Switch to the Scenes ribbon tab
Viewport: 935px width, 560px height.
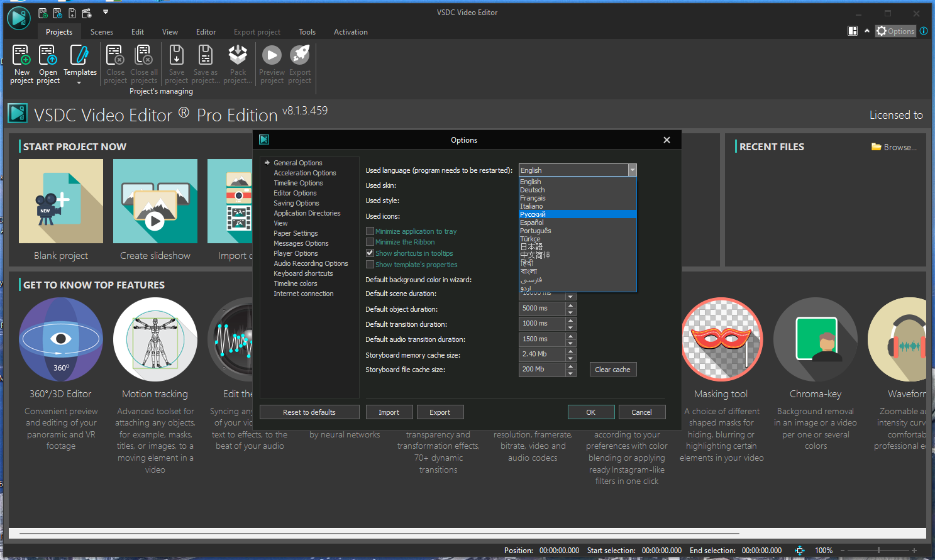pos(102,32)
